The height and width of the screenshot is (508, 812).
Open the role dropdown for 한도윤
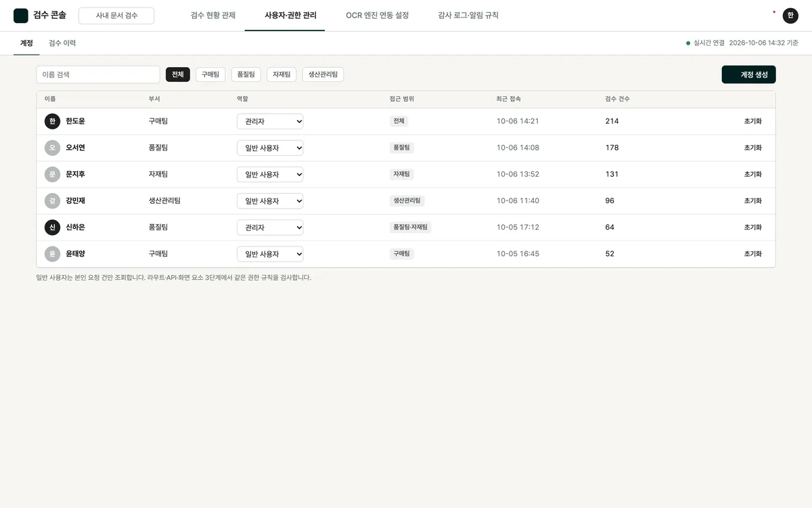pos(270,121)
